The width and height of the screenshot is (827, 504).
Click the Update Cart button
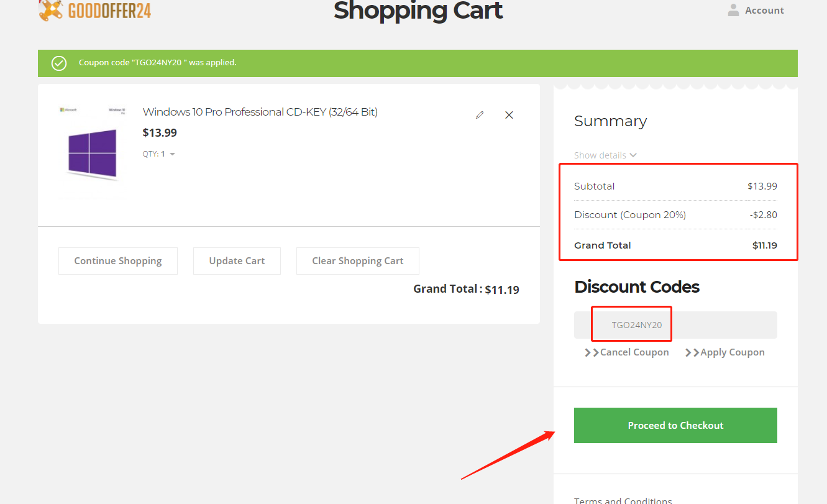pyautogui.click(x=237, y=261)
